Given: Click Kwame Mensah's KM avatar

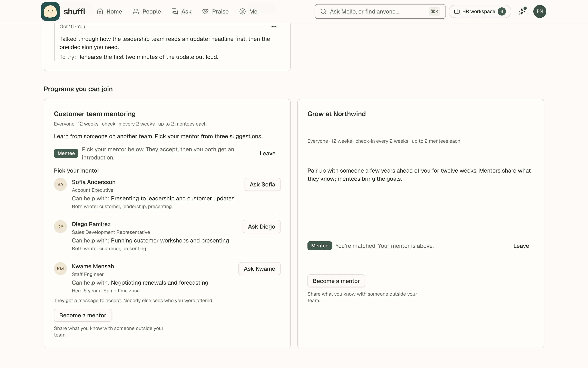Looking at the screenshot, I should coord(60,269).
